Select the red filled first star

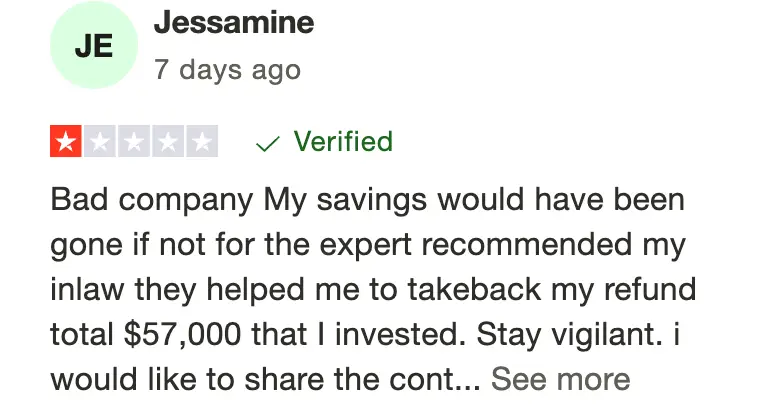point(66,141)
